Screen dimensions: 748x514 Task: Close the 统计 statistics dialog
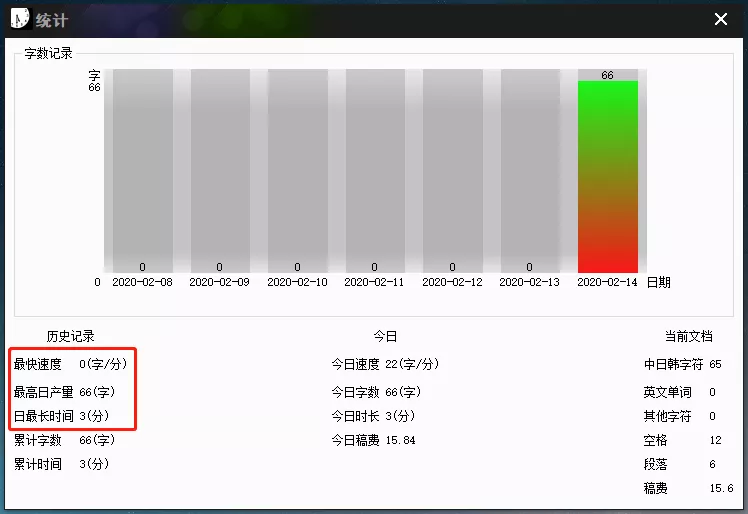pos(720,19)
